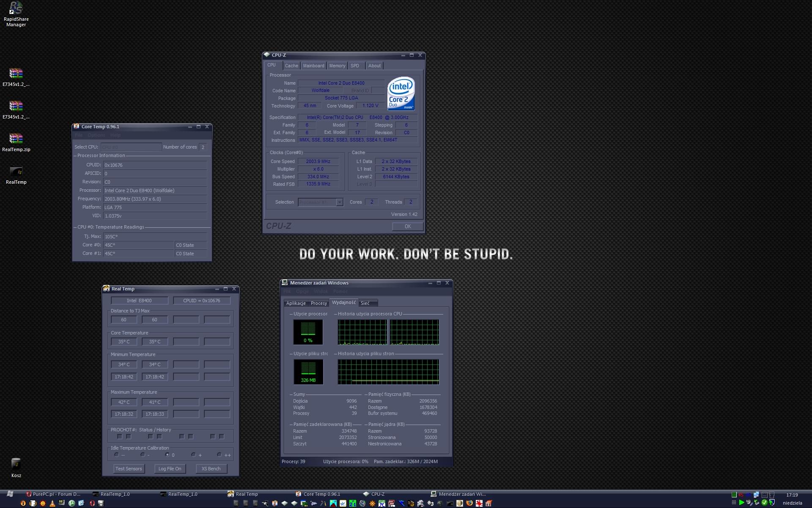The height and width of the screenshot is (508, 812).
Task: Switch to PurePC.pl Forum taskbar window
Action: (53, 494)
